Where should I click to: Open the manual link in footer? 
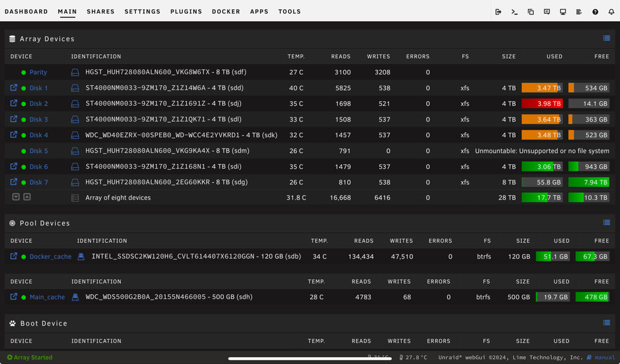coord(604,357)
